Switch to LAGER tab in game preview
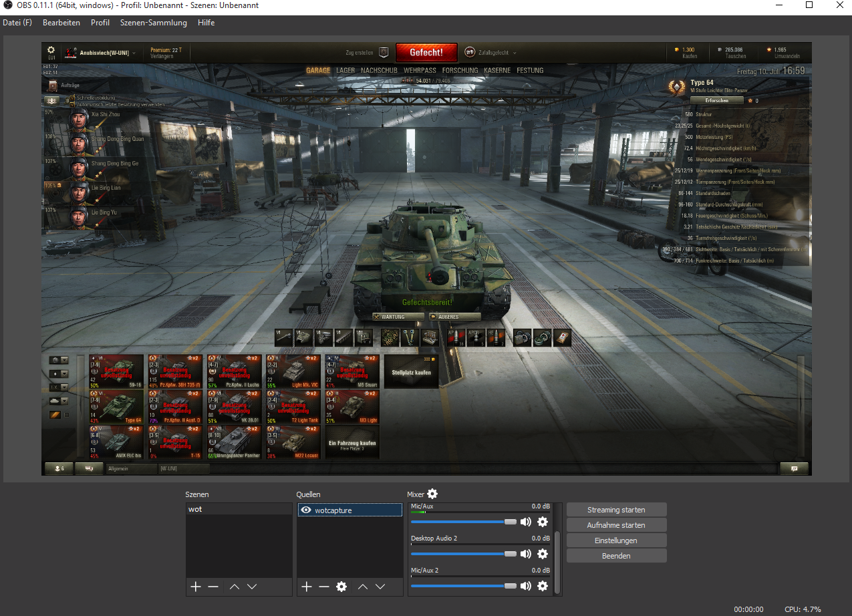 345,70
